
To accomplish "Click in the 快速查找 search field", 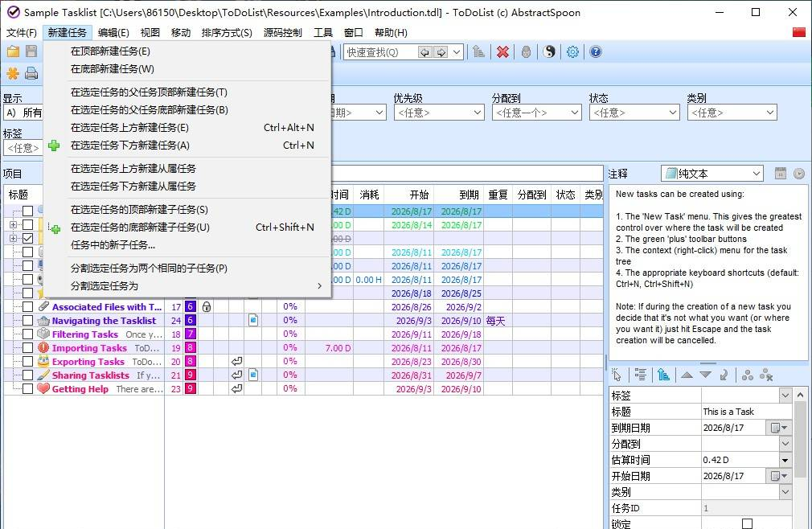I will point(380,52).
